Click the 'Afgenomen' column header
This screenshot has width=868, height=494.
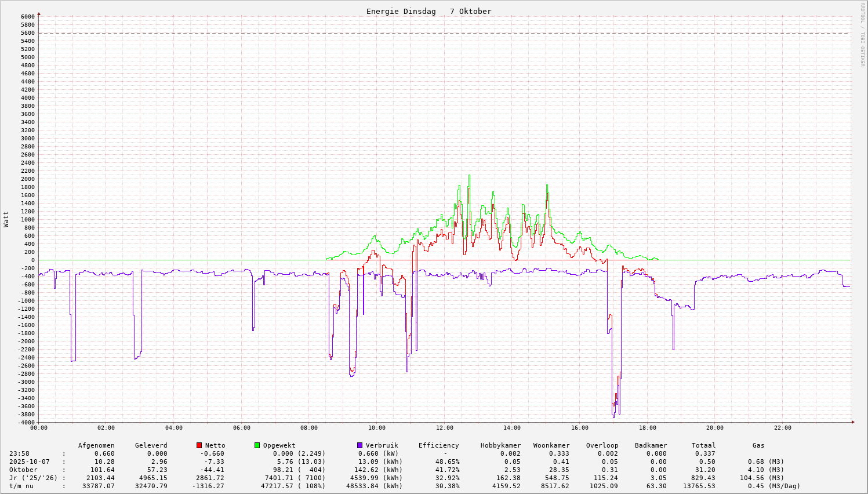pos(96,445)
